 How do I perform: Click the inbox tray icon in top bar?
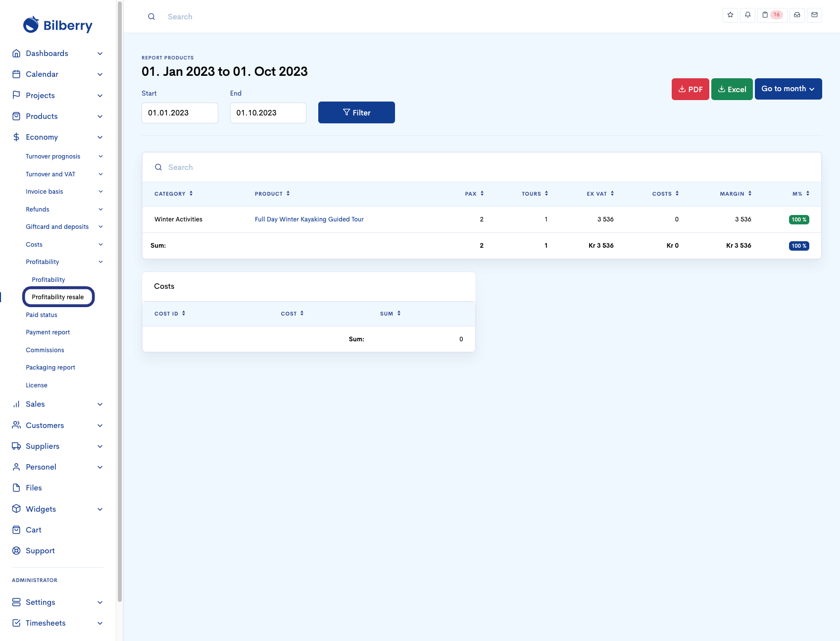(797, 15)
